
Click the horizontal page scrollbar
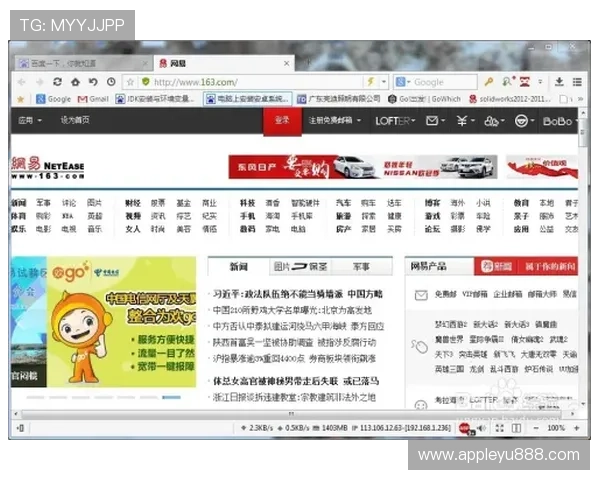292,414
